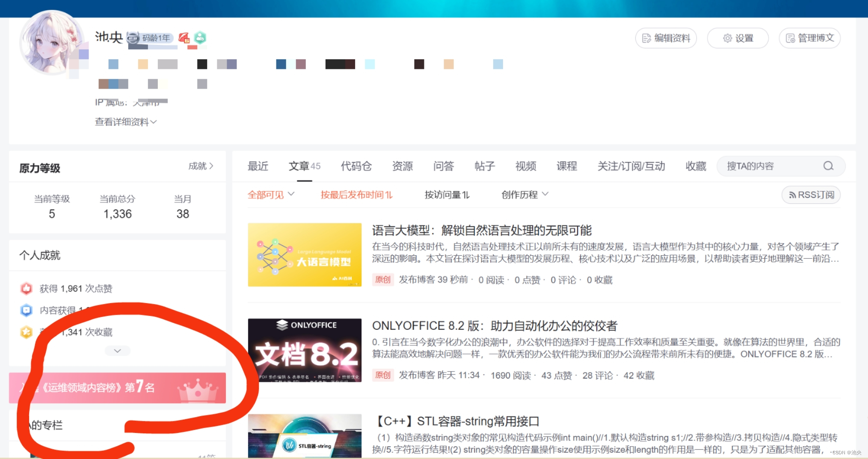Click the 管理博文 button

[x=810, y=38]
